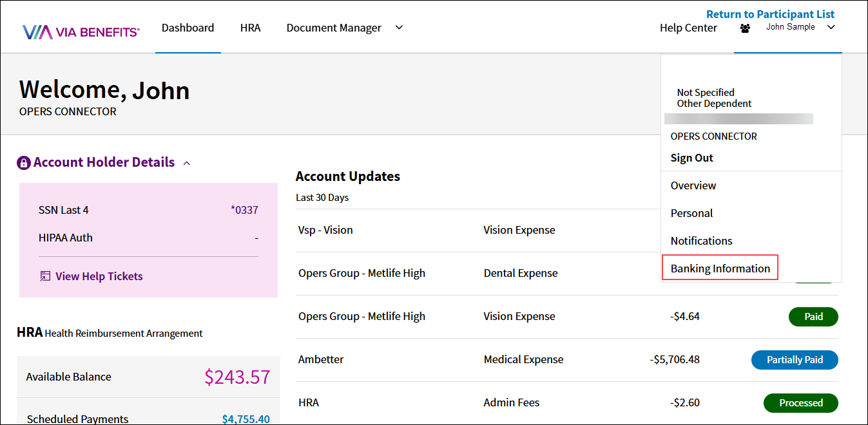Open Document Manager in the navigation bar
The width and height of the screenshot is (868, 425).
pos(334,28)
